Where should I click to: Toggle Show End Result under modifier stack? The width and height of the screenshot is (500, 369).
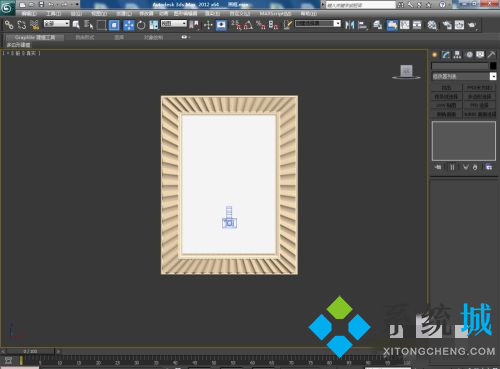tap(452, 167)
